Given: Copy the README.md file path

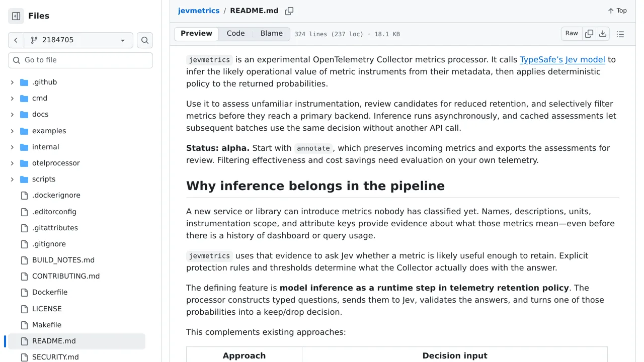Looking at the screenshot, I should (289, 11).
